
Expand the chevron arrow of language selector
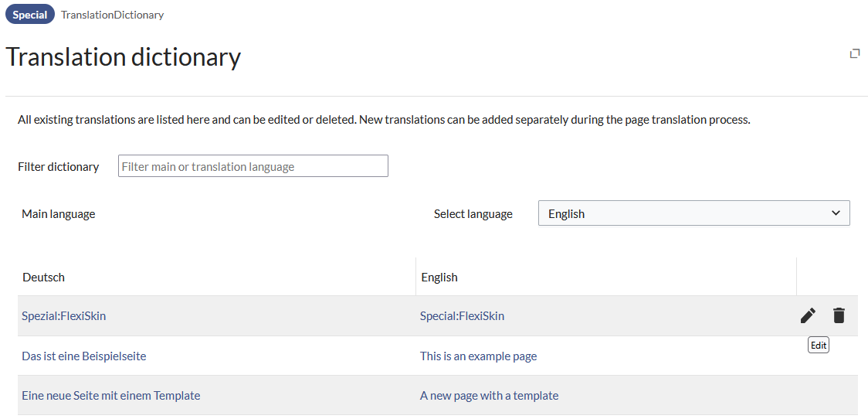(x=835, y=213)
